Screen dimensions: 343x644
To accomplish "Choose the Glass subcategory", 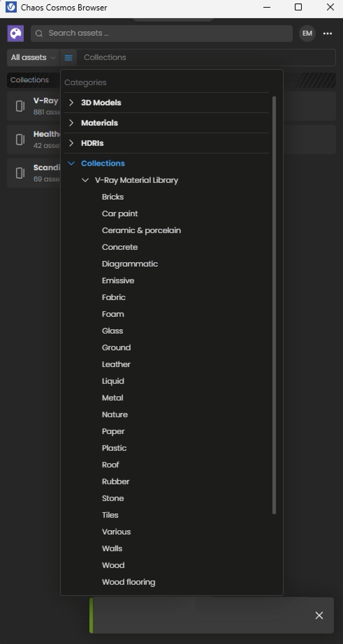I will coord(112,331).
